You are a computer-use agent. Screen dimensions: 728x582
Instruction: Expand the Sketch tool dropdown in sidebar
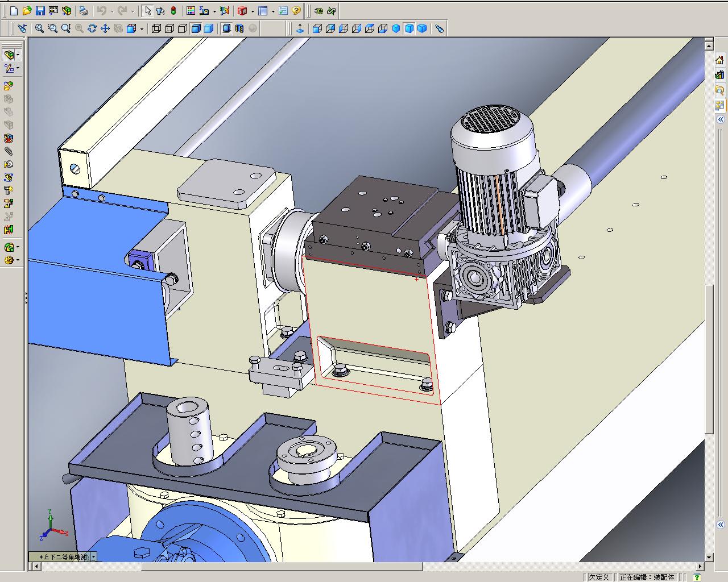18,68
